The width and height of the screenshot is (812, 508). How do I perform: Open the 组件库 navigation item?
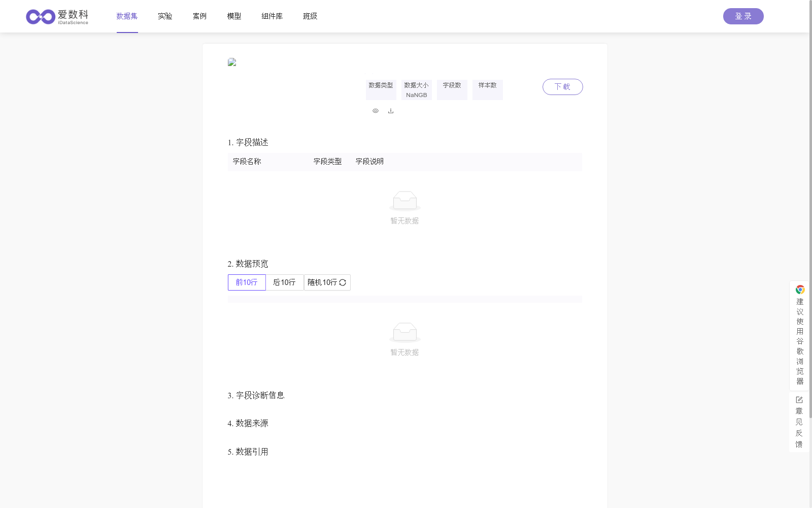pos(272,16)
